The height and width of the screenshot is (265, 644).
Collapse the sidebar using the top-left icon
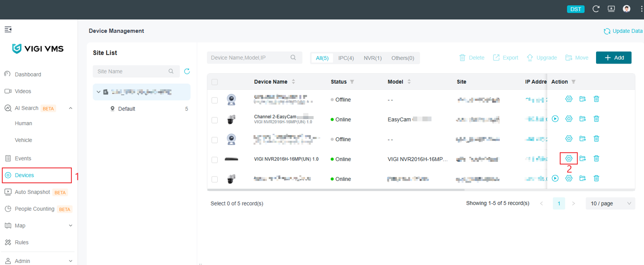(x=8, y=29)
